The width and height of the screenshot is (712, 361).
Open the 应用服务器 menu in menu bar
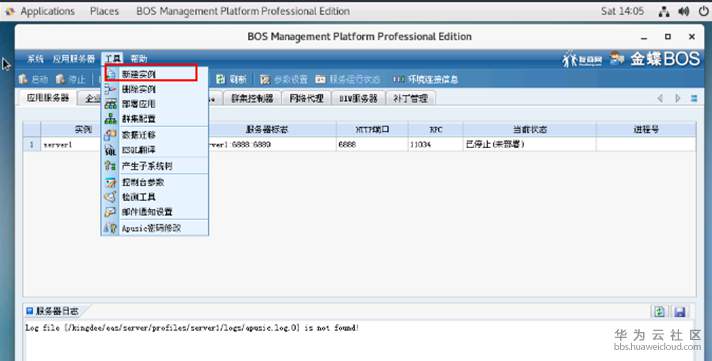[74, 59]
